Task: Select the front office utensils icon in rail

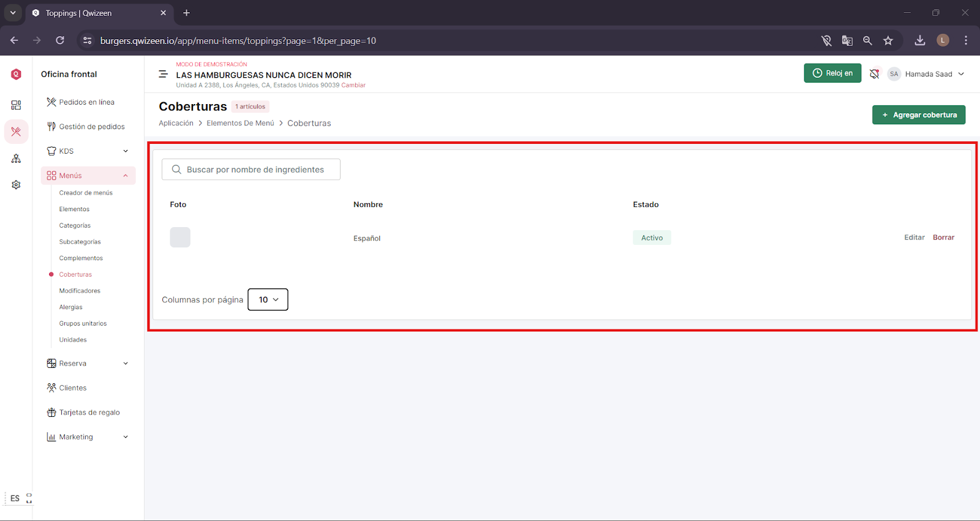Action: coord(16,132)
